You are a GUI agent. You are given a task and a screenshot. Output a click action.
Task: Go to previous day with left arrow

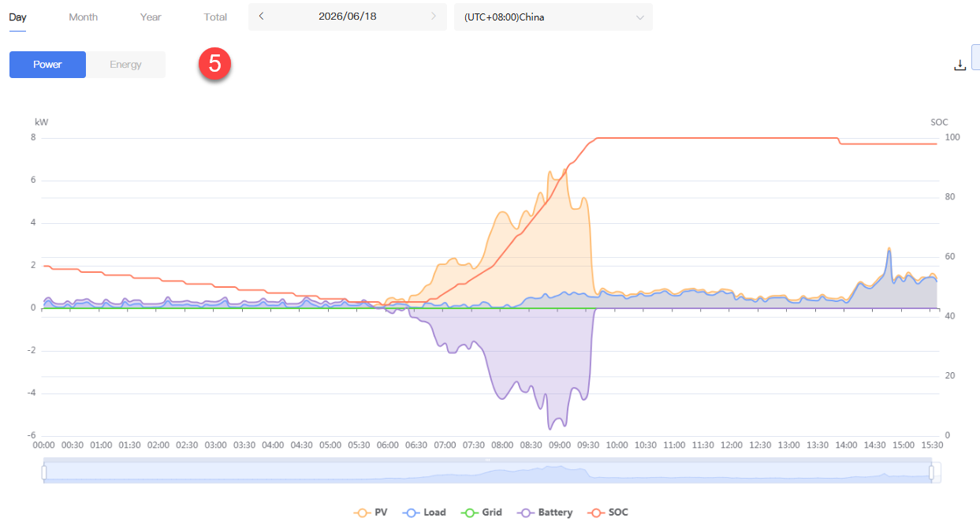(261, 17)
